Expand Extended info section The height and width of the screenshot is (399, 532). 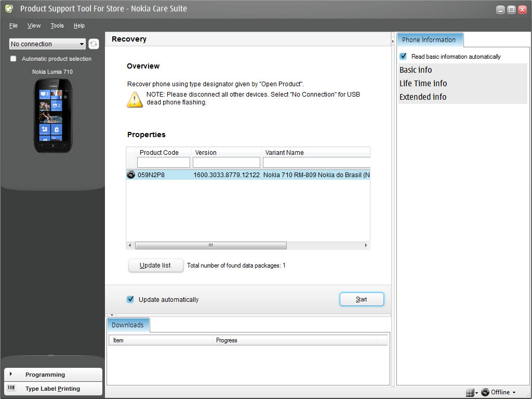(463, 97)
